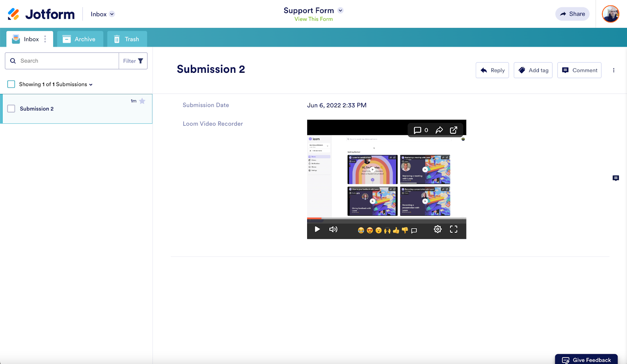Click the Give Feedback button
The image size is (627, 364).
point(586,359)
